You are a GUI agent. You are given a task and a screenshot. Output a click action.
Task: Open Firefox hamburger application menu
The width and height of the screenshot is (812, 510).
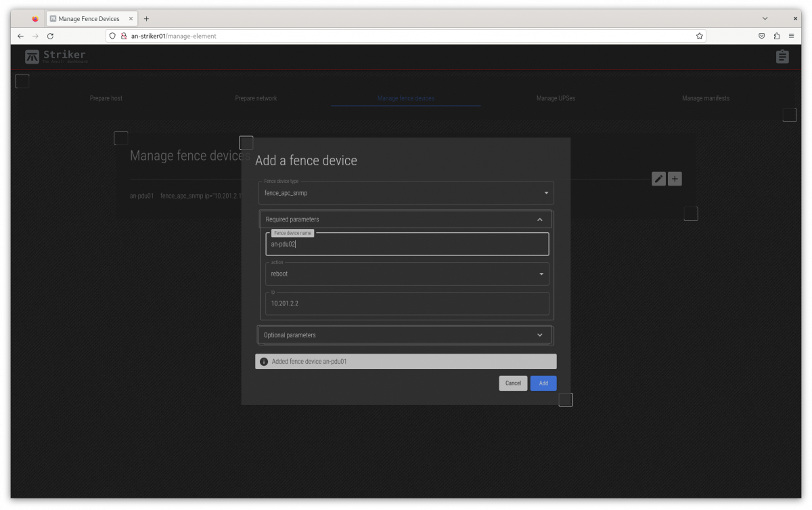[791, 36]
